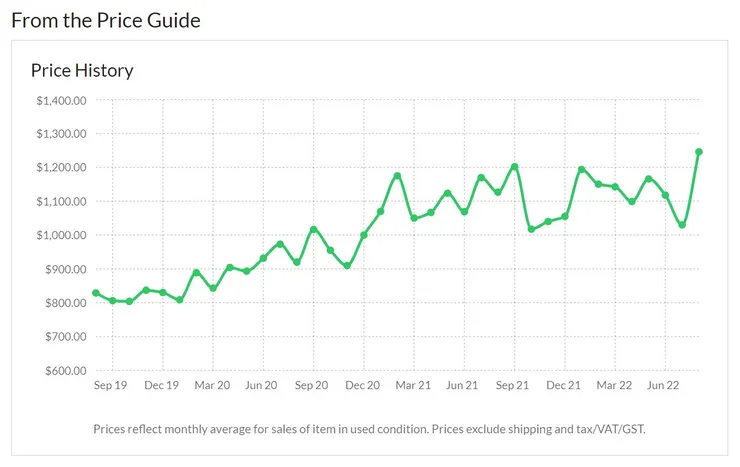
Task: Click the Mar 22 data point on the line
Action: click(x=615, y=187)
